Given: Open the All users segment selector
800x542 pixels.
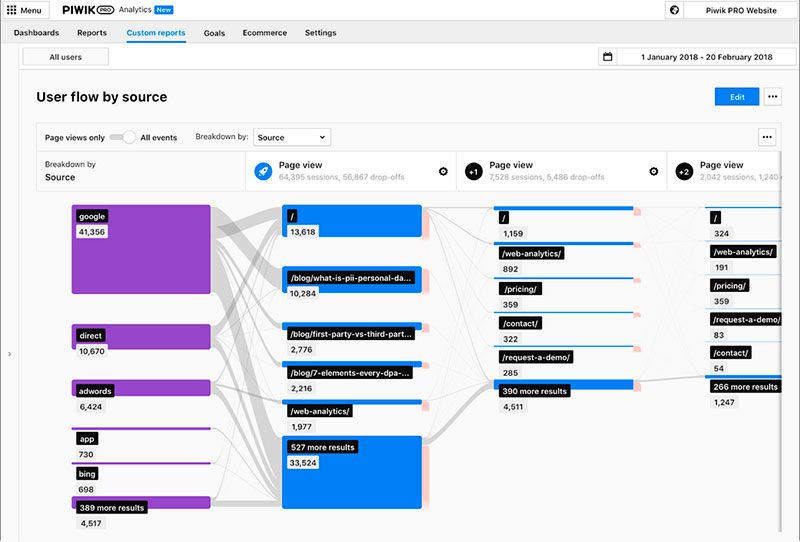Looking at the screenshot, I should [x=65, y=57].
